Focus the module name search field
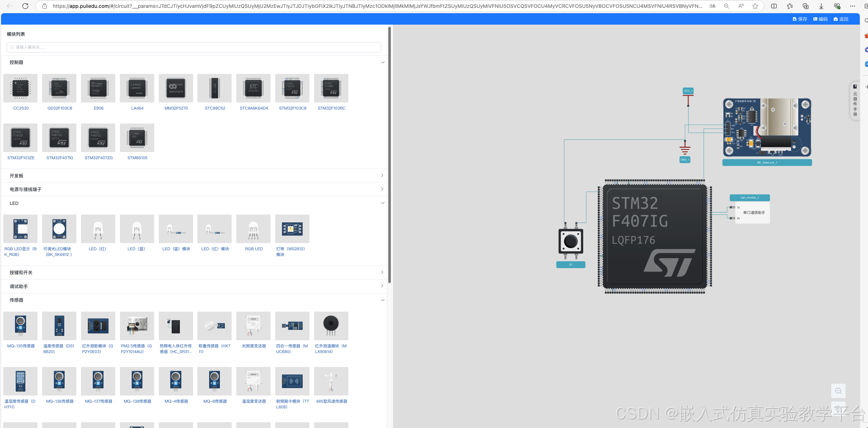The height and width of the screenshot is (428, 868). pos(194,47)
